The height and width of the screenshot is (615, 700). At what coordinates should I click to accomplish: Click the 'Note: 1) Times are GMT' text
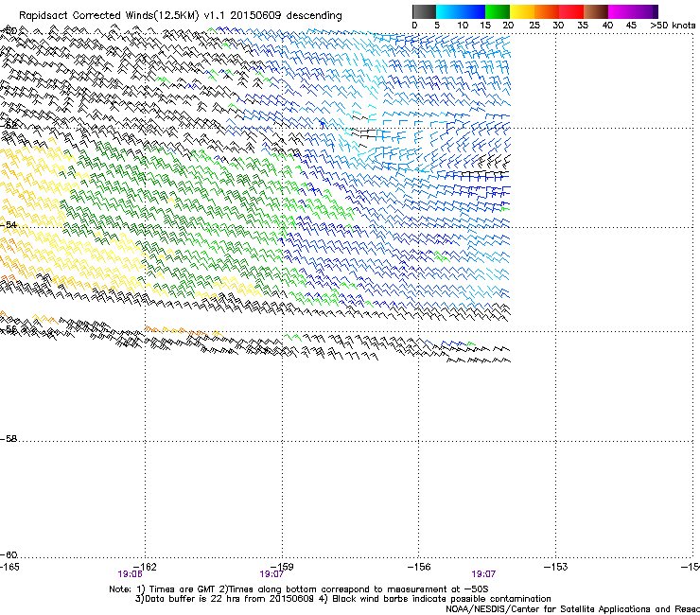pos(163,589)
